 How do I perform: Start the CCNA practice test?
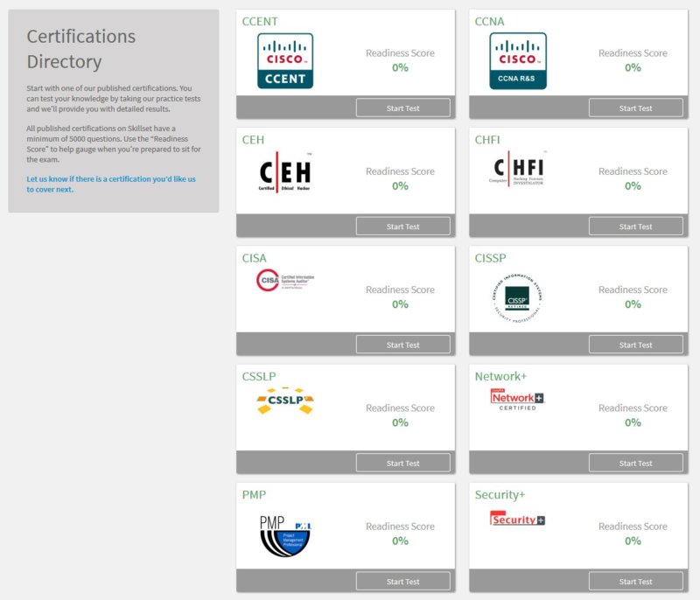point(636,108)
